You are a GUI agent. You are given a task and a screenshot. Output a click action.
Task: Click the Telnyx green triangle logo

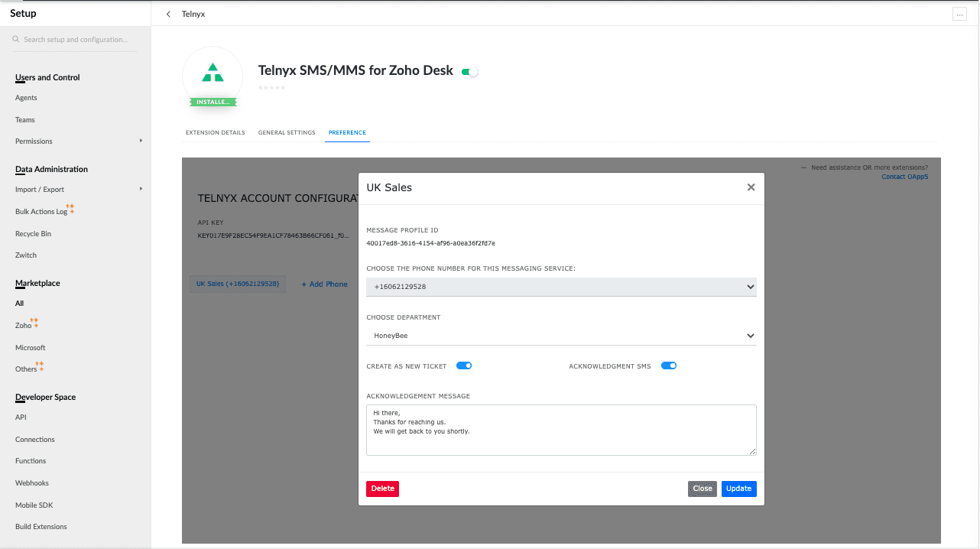point(213,73)
